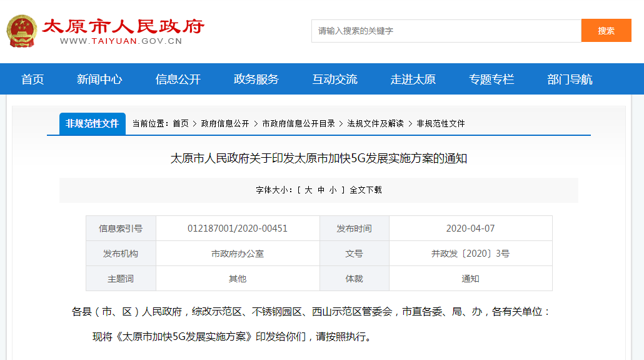Open the 部门导航 navigation item
This screenshot has width=644, height=360.
[570, 79]
